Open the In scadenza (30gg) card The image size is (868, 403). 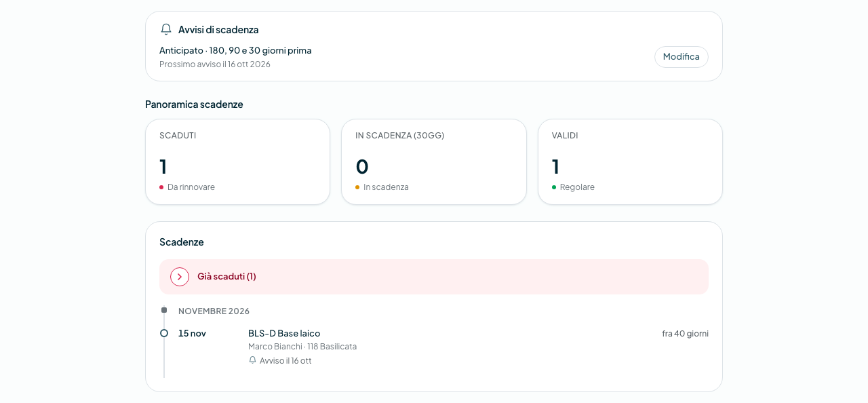tap(434, 161)
